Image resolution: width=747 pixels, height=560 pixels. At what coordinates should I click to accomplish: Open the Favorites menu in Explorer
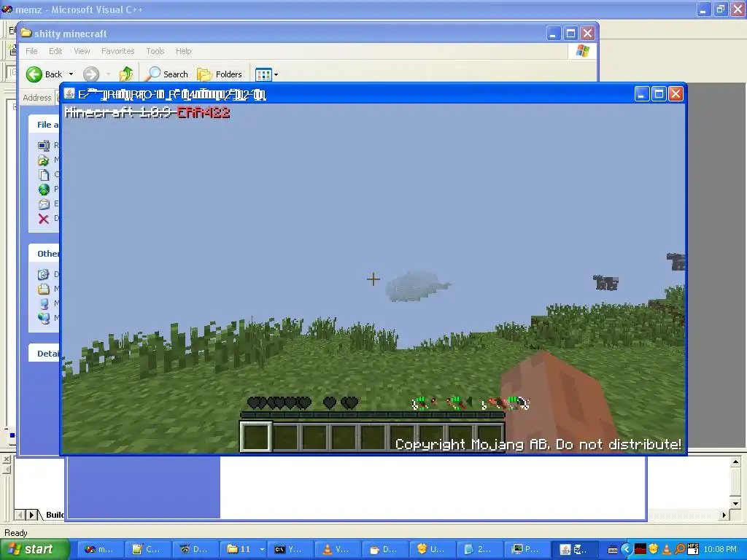pyautogui.click(x=117, y=51)
